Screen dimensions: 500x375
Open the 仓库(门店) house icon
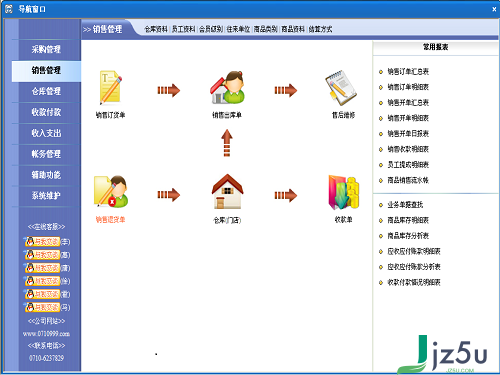click(x=227, y=192)
